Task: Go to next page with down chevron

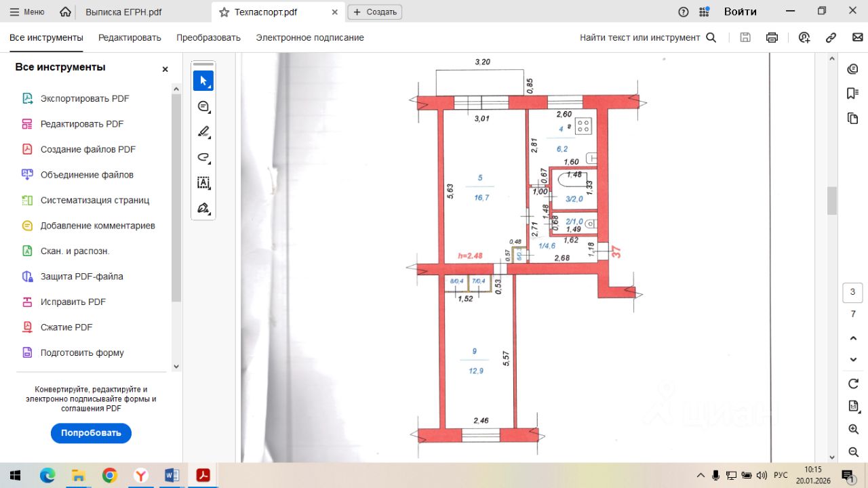Action: pyautogui.click(x=853, y=359)
